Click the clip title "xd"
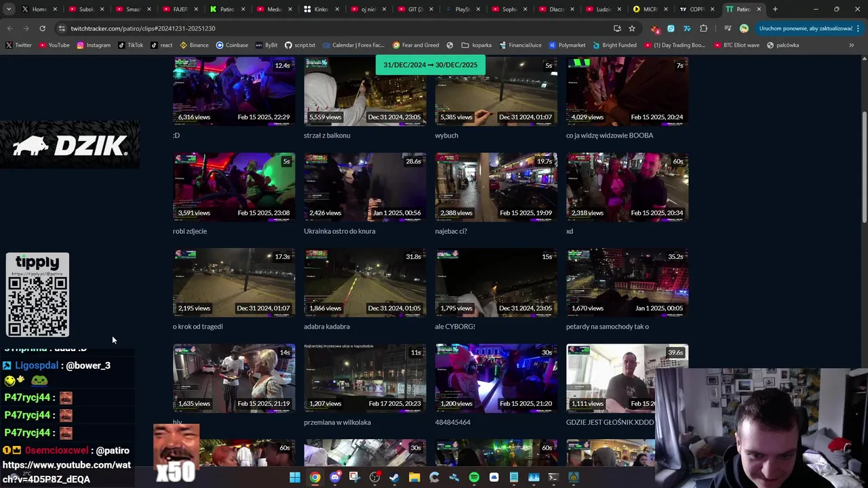Viewport: 868px width, 488px height. pos(570,231)
